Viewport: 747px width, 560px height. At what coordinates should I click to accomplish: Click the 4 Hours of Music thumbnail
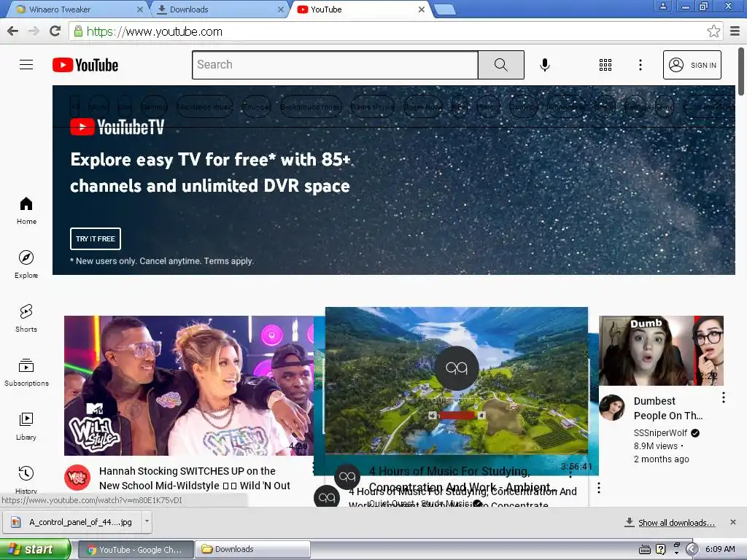point(457,380)
